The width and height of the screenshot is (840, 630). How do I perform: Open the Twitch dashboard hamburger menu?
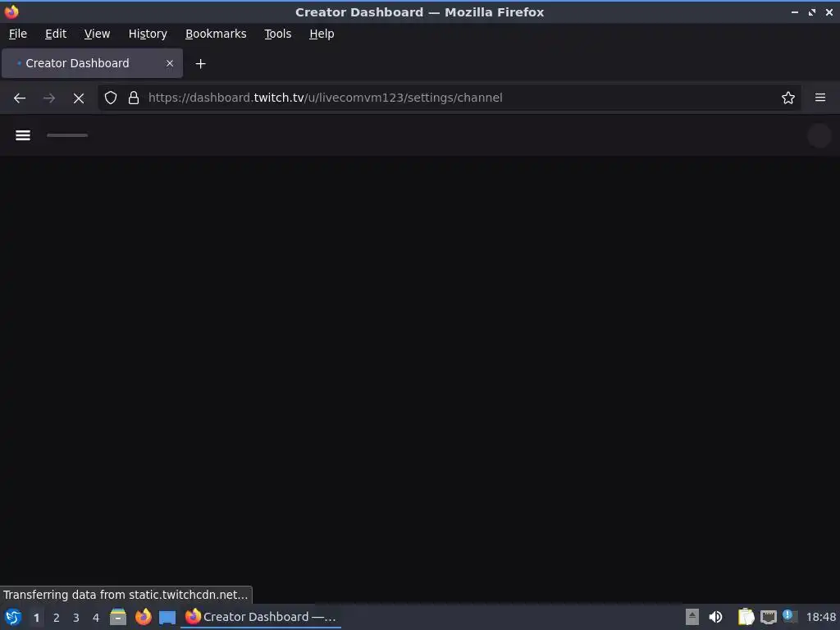pyautogui.click(x=22, y=135)
